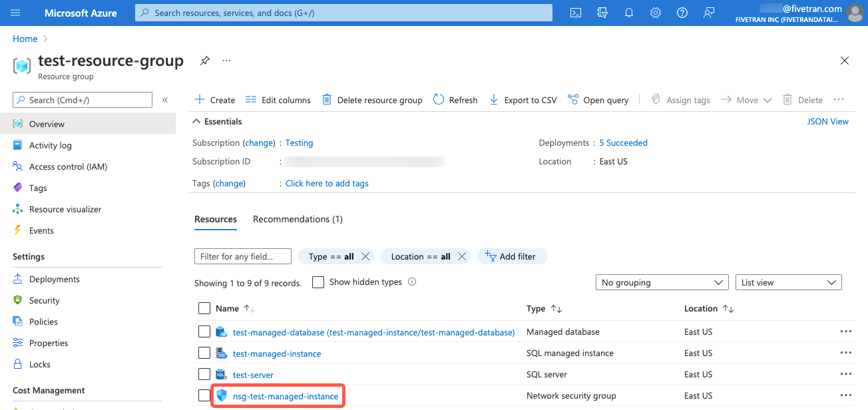
Task: Open the Location == all filter pill
Action: [421, 256]
